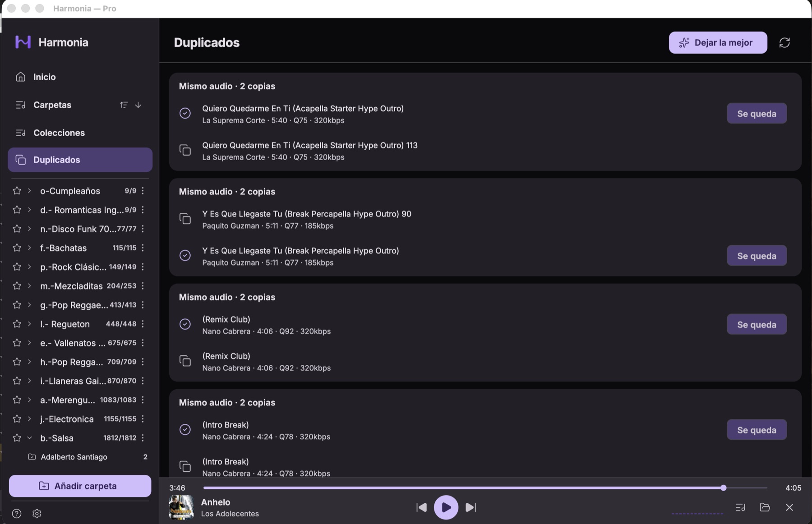Select the Y Es Que Llegaste Tu 90 copy
The height and width of the screenshot is (524, 812).
pyautogui.click(x=185, y=219)
